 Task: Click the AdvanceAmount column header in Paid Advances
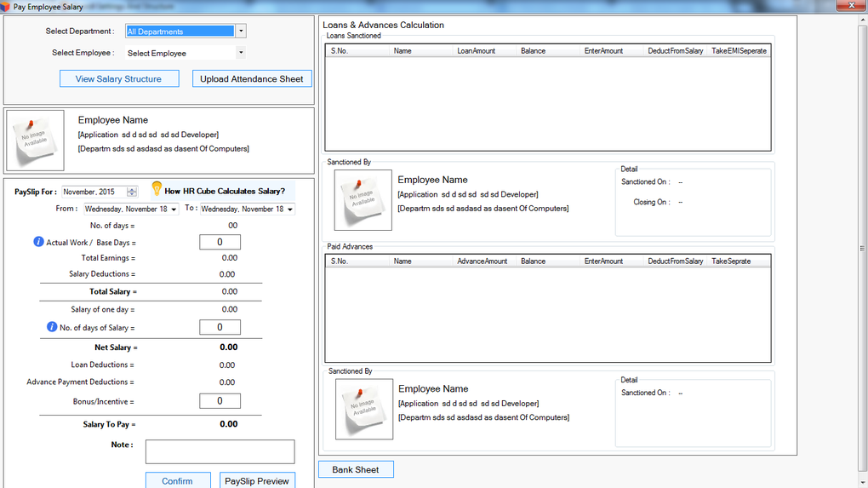(484, 261)
